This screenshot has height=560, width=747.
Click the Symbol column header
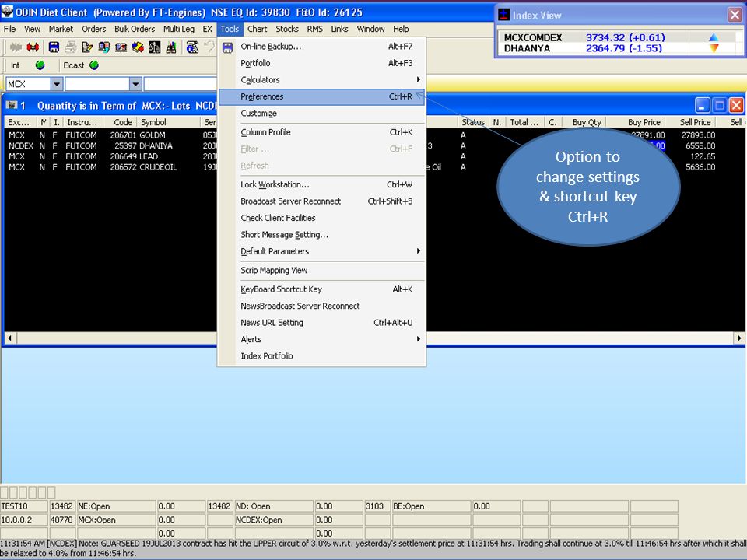168,122
